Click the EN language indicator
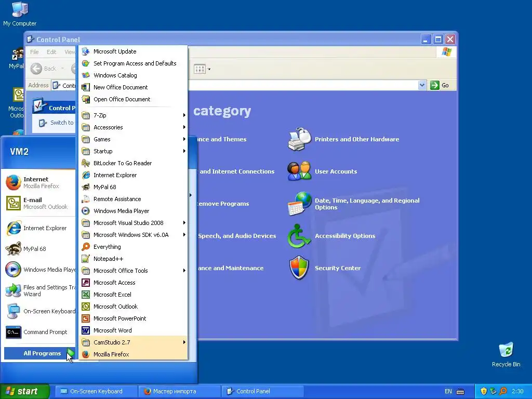This screenshot has height=399, width=532. [448, 391]
